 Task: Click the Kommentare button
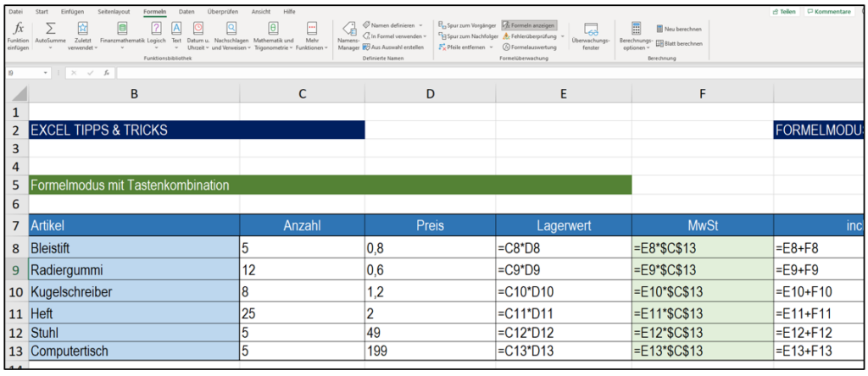(828, 11)
